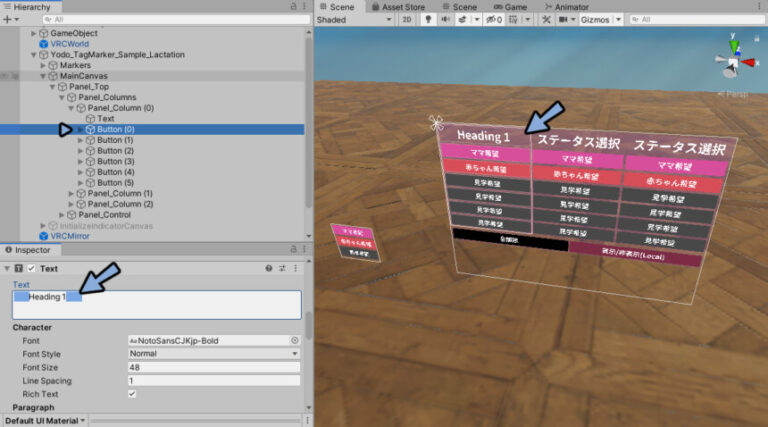768x427 pixels.
Task: Select the VRCWorld prefab
Action: click(70, 44)
